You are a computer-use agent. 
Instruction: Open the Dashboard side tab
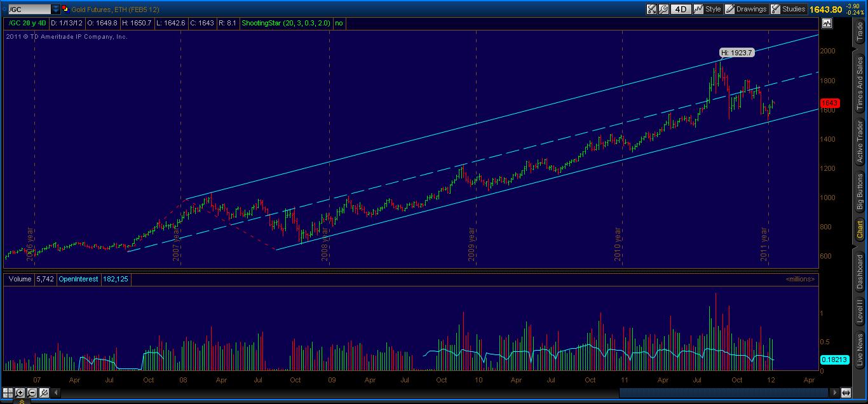click(x=860, y=273)
